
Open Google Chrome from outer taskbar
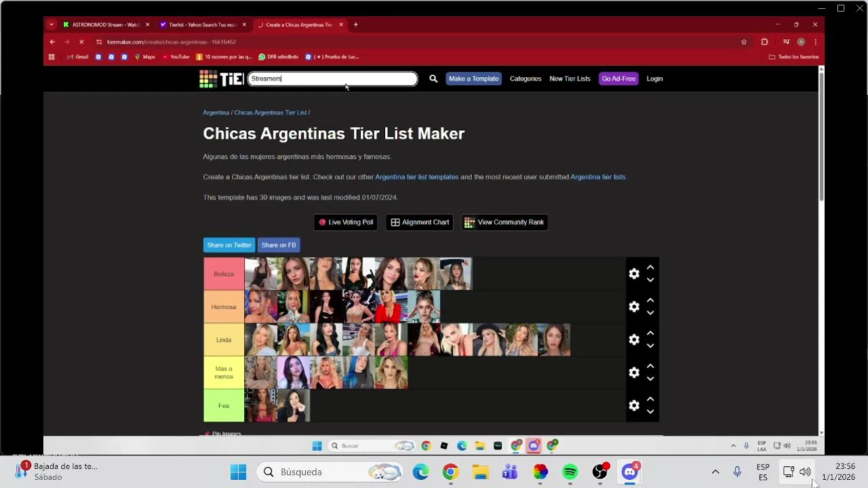[450, 472]
